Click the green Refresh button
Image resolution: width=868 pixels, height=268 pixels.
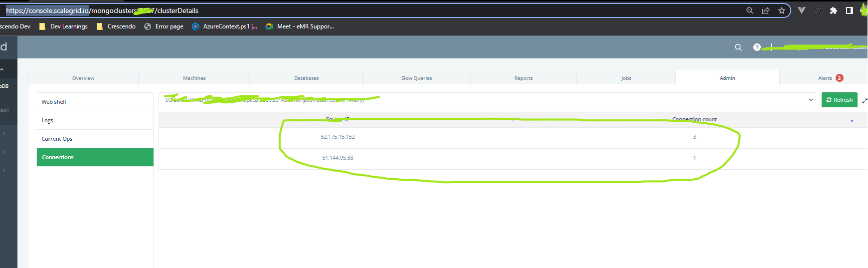[839, 100]
